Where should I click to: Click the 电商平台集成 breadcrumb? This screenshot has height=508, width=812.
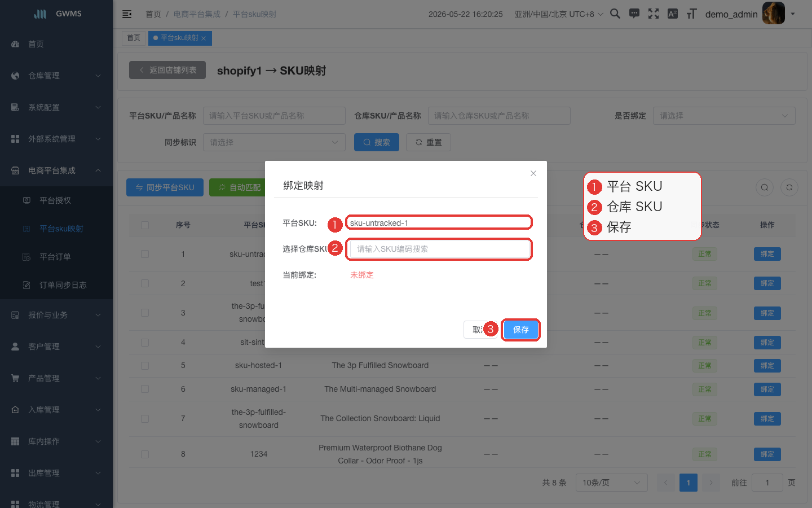[x=197, y=14]
